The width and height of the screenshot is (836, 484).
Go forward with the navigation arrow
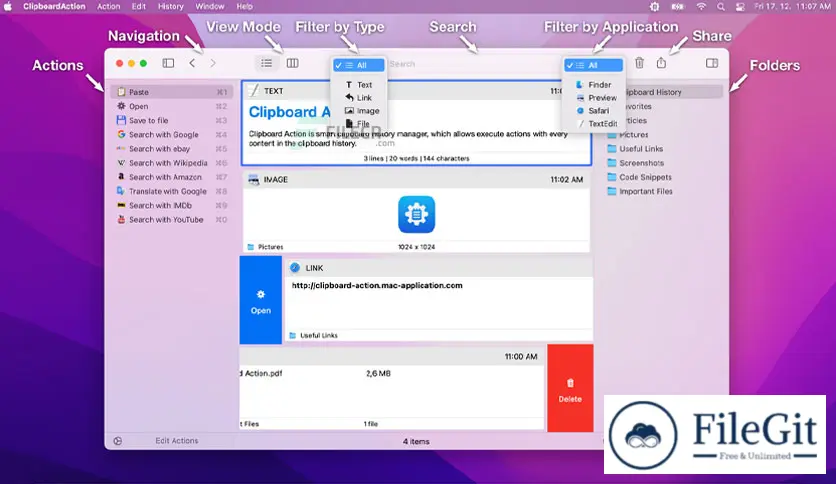tap(213, 63)
